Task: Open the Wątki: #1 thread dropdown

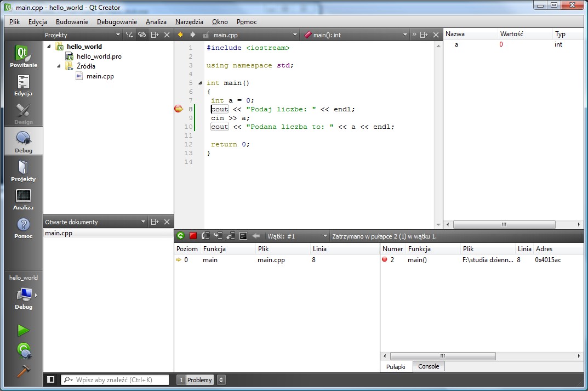Action: click(x=297, y=236)
